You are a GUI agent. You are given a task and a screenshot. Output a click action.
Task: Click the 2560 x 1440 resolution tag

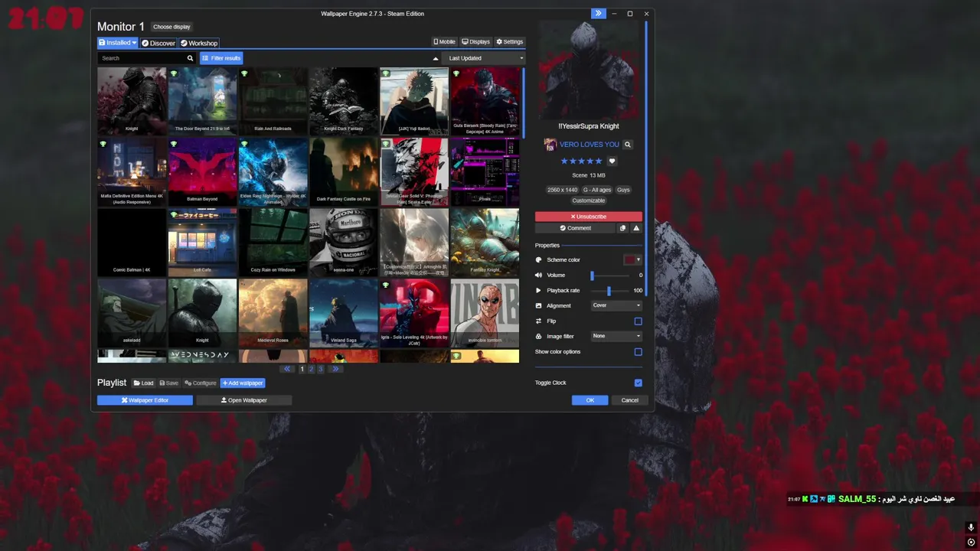[x=562, y=190]
